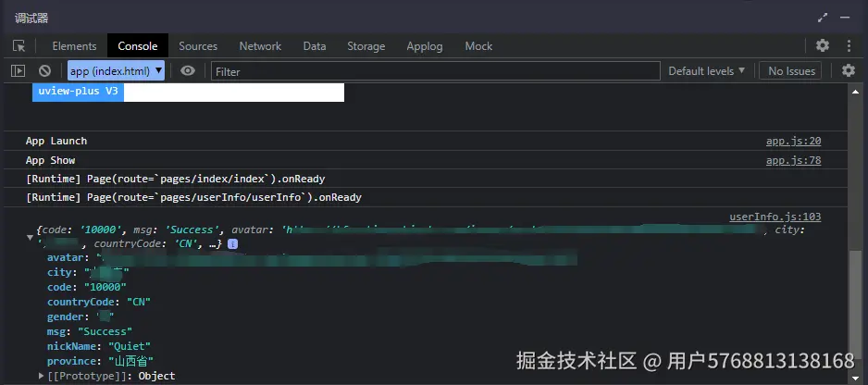Focus the console Filter input field

coord(436,71)
